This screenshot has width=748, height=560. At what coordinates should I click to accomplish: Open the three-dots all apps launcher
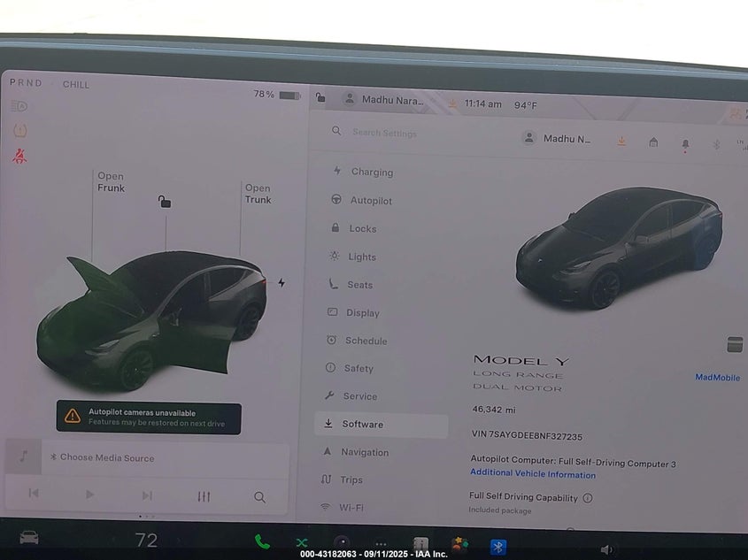pyautogui.click(x=381, y=544)
